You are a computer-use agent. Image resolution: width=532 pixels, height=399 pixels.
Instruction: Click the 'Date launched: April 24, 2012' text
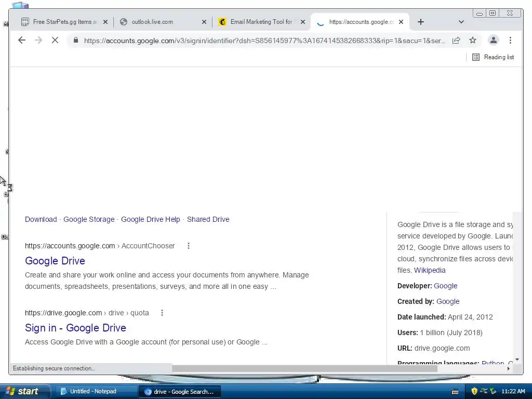click(x=445, y=317)
